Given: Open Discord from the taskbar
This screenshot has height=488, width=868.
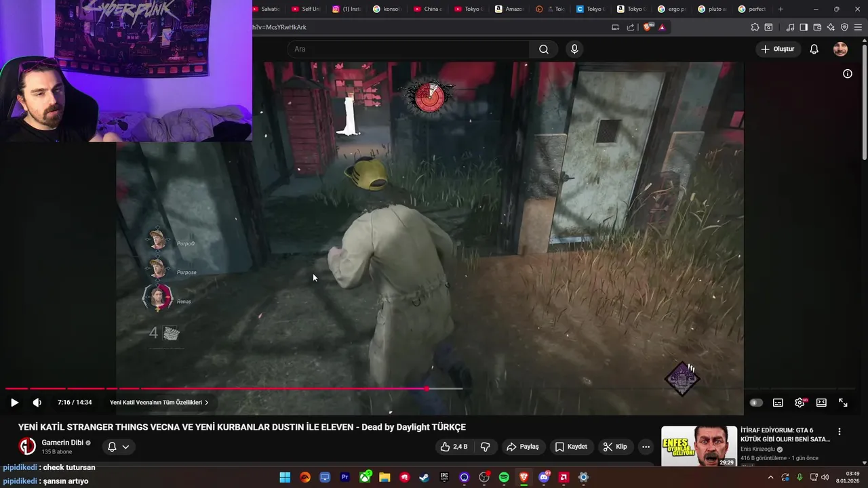Looking at the screenshot, I should (x=543, y=477).
